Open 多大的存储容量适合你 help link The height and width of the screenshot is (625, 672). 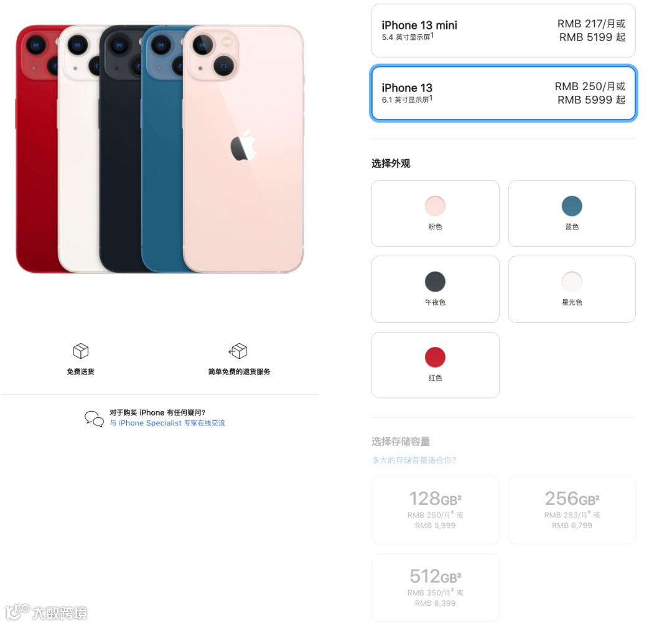tap(414, 460)
